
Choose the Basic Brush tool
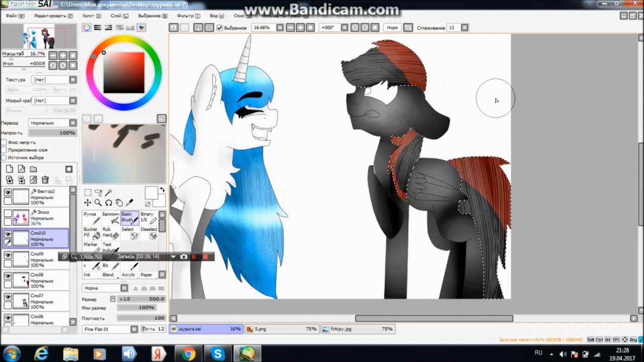130,218
